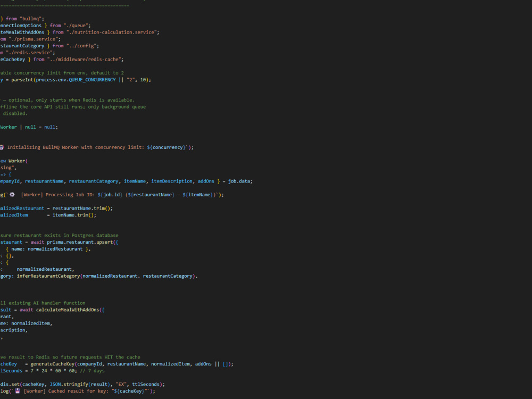Image resolution: width=532 pixels, height=399 pixels.
Task: Select the ${cacheKey} template expression
Action: tap(130, 391)
